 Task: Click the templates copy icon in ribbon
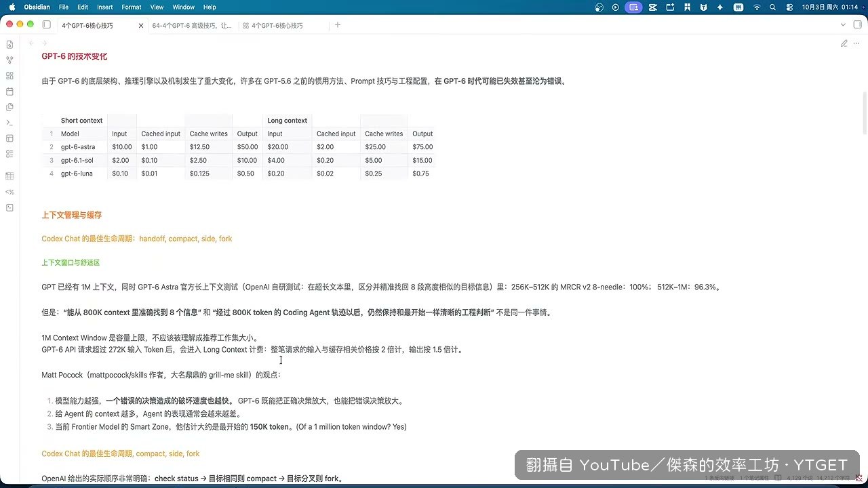pyautogui.click(x=9, y=106)
